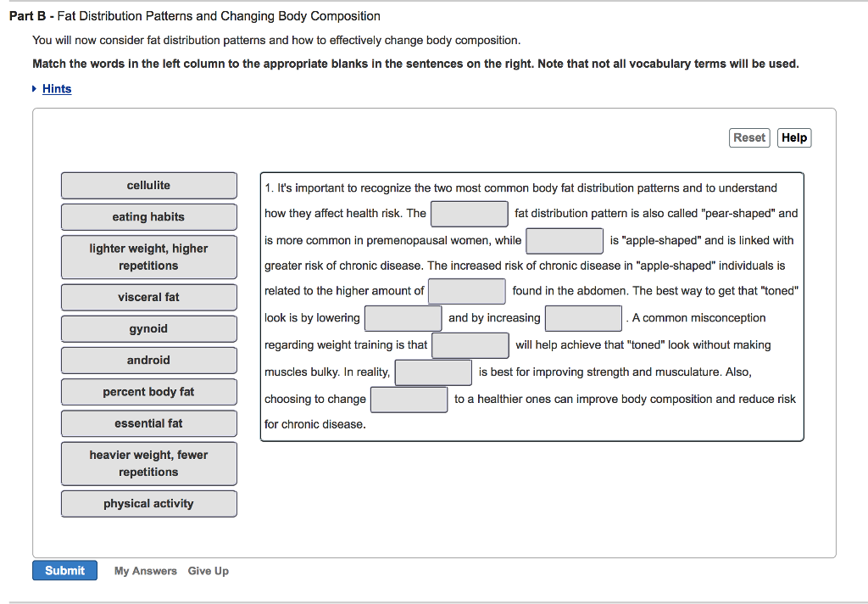The image size is (868, 604).
Task: Click the blank before 'is apple-shaped'
Action: click(564, 240)
